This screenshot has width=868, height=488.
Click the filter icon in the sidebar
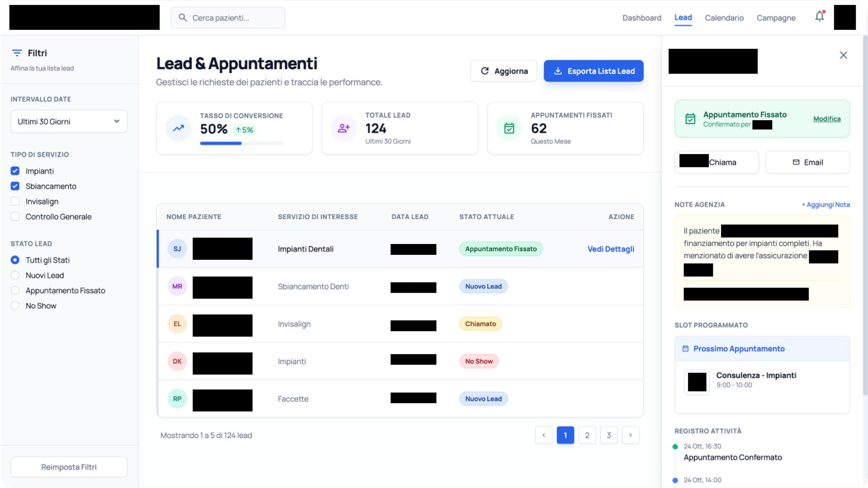pos(17,53)
